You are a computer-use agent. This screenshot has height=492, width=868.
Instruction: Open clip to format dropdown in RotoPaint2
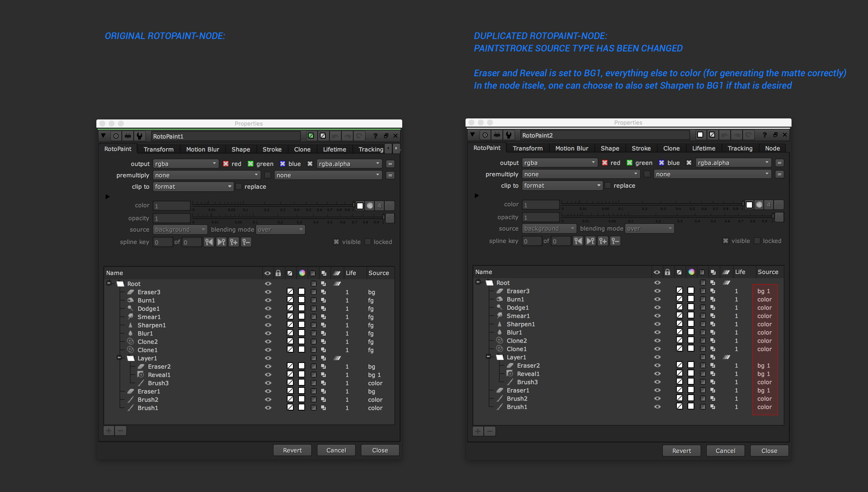pyautogui.click(x=562, y=186)
